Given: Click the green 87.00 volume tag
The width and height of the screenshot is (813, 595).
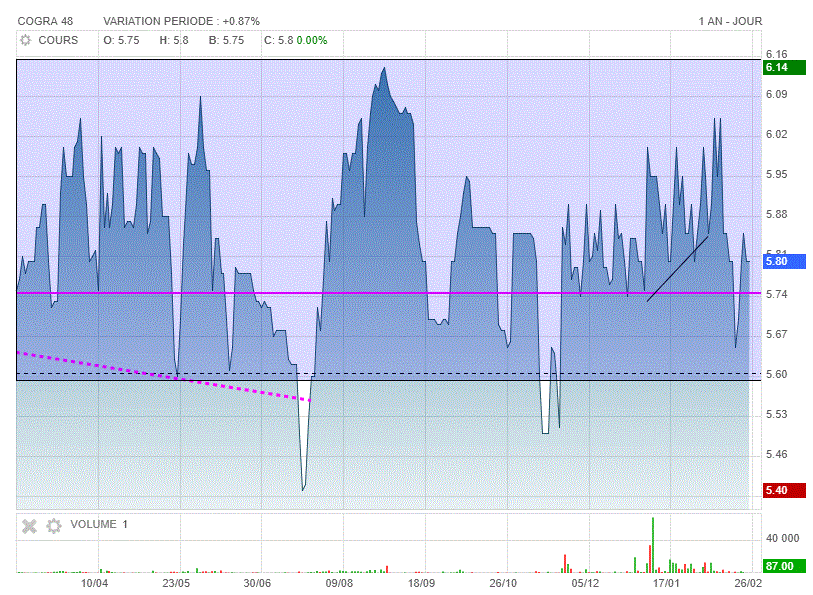Looking at the screenshot, I should click(784, 566).
